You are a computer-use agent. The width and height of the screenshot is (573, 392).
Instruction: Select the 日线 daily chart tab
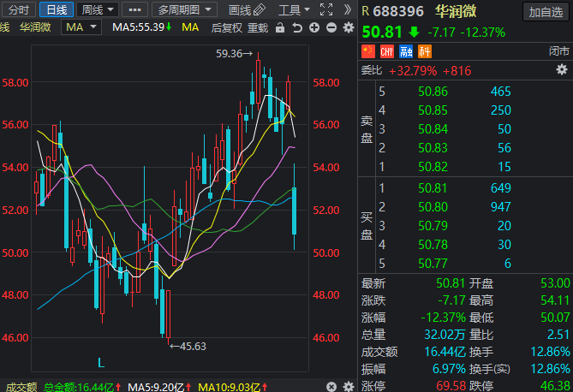pyautogui.click(x=56, y=10)
